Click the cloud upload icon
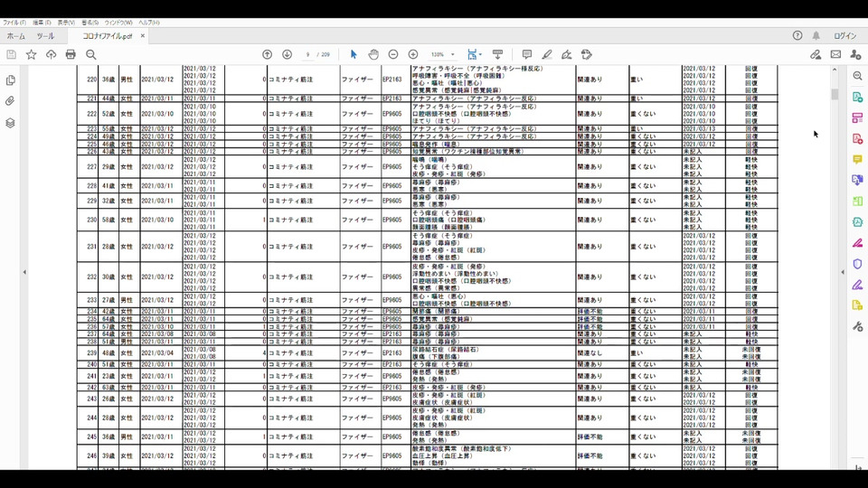The width and height of the screenshot is (868, 488). click(x=51, y=54)
